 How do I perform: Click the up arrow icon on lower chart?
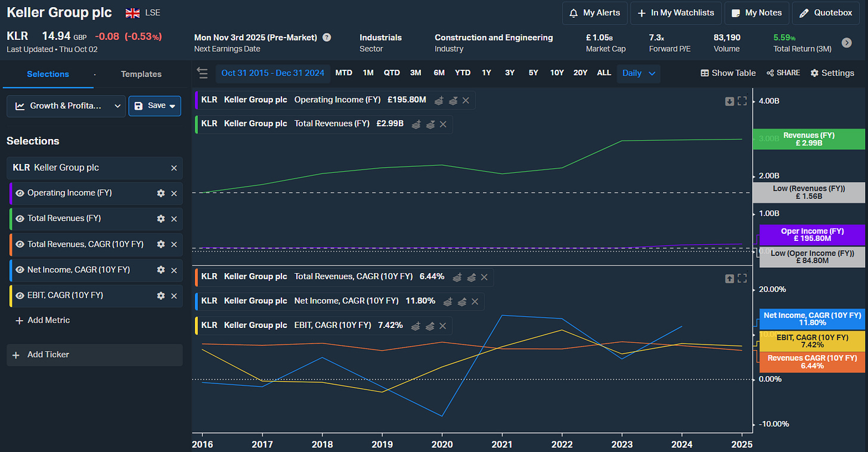point(729,278)
